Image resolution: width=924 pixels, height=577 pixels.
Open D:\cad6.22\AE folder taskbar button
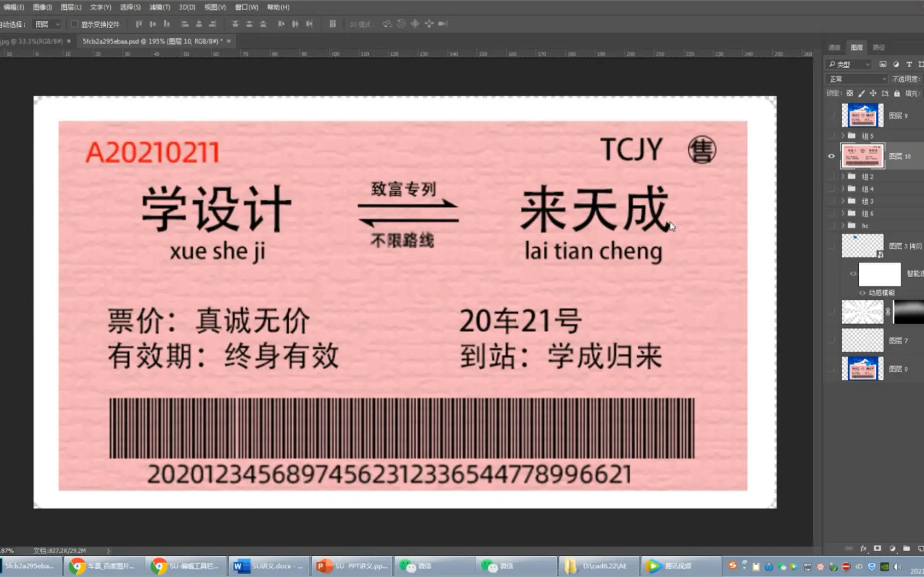pos(598,566)
